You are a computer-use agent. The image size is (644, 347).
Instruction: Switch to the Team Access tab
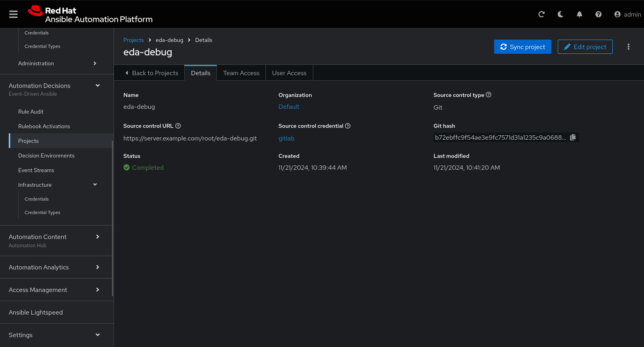click(241, 73)
